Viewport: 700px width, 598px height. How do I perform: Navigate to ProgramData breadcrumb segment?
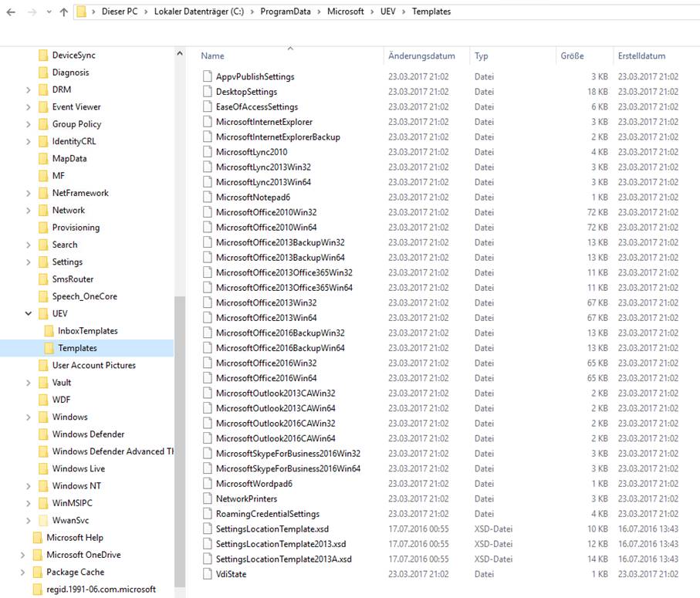tap(286, 12)
